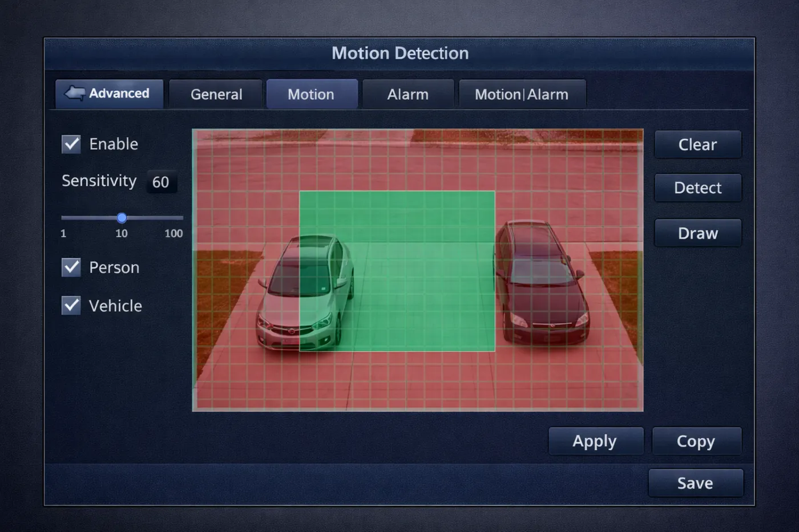Image resolution: width=799 pixels, height=532 pixels.
Task: Click the Draw button
Action: click(697, 233)
